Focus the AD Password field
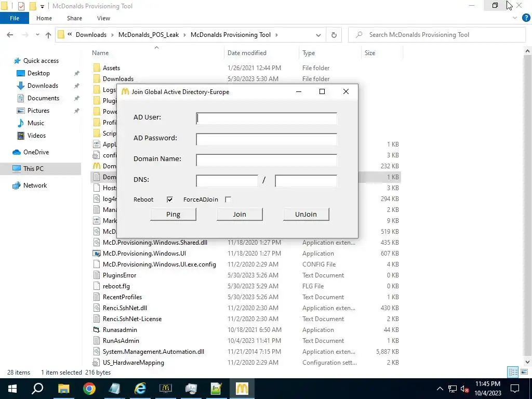The image size is (532, 399). [267, 139]
